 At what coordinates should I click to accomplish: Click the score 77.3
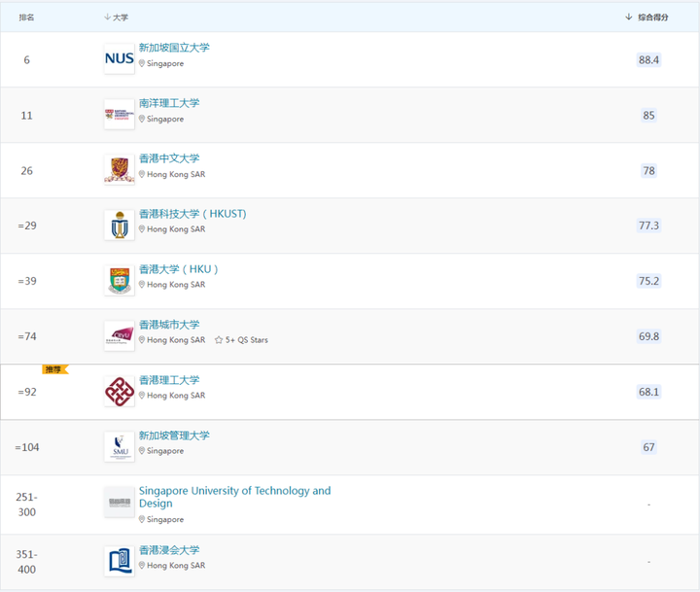tap(648, 226)
